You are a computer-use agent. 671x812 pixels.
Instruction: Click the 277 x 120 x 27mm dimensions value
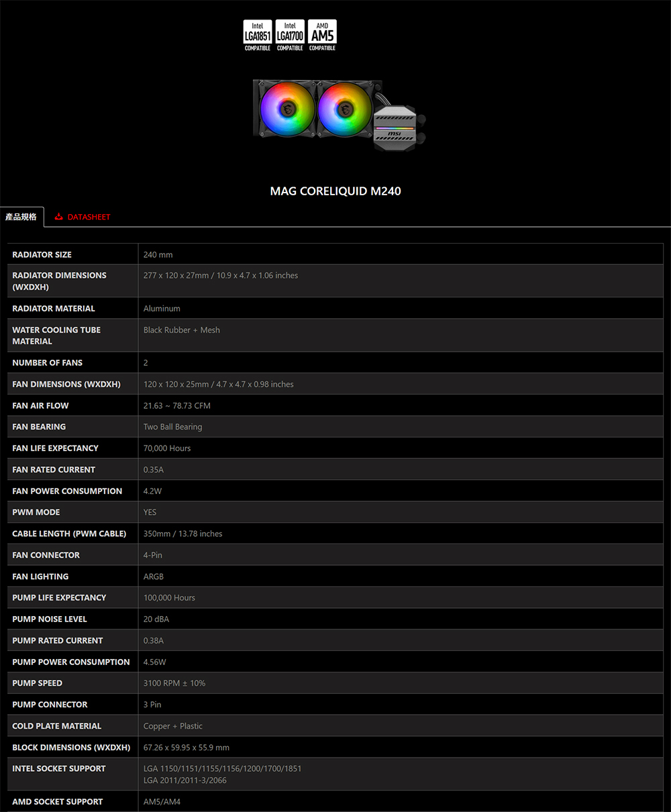(x=221, y=275)
